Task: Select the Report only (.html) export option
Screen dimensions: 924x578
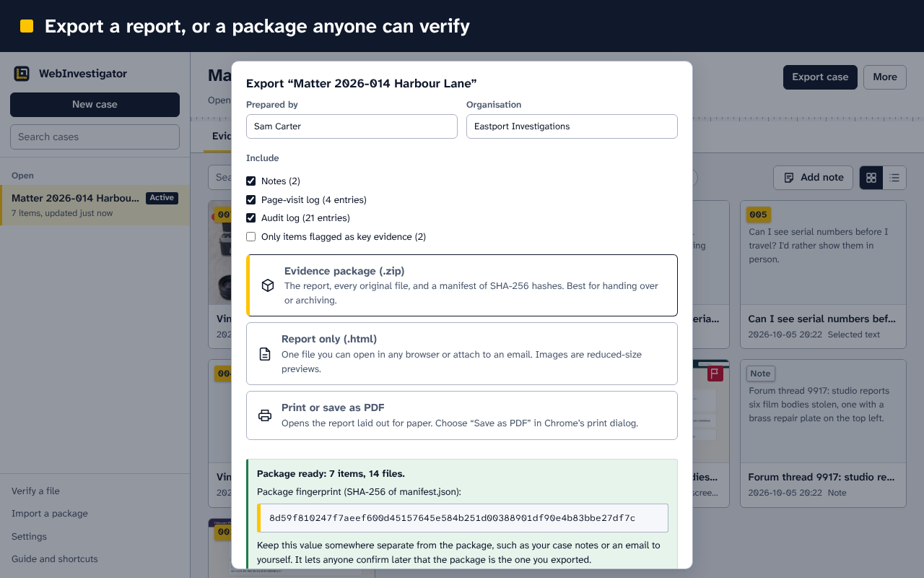Action: click(462, 353)
